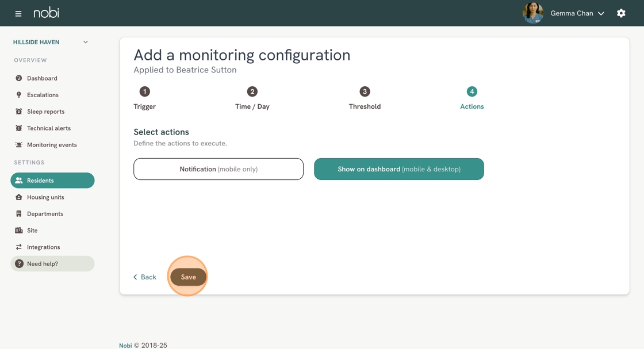Jump to step 3 Threshold
The image size is (644, 349).
pyautogui.click(x=365, y=98)
